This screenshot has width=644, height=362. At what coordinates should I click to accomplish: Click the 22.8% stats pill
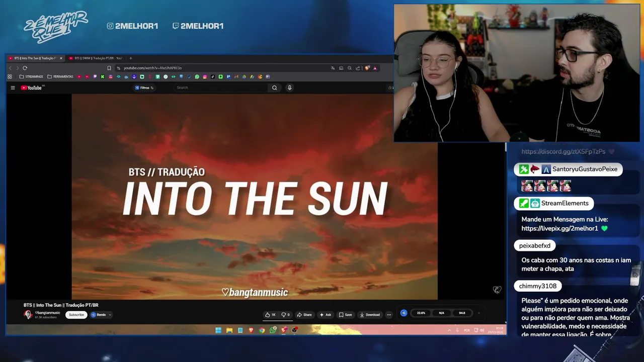421,313
